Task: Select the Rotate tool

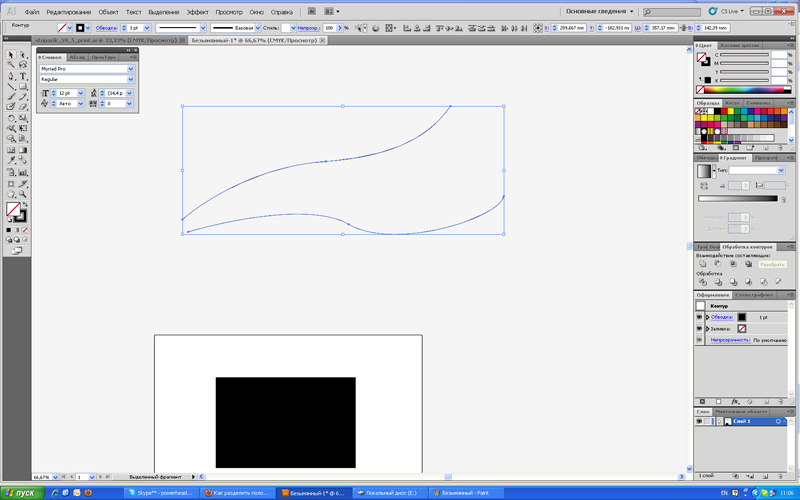Action: pos(11,118)
